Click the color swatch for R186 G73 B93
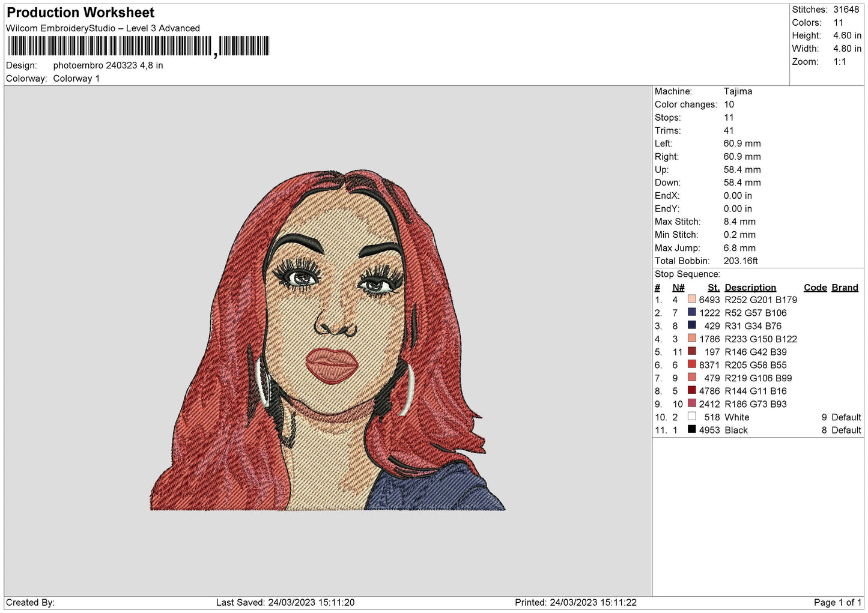This screenshot has height=613, width=868. pyautogui.click(x=691, y=403)
